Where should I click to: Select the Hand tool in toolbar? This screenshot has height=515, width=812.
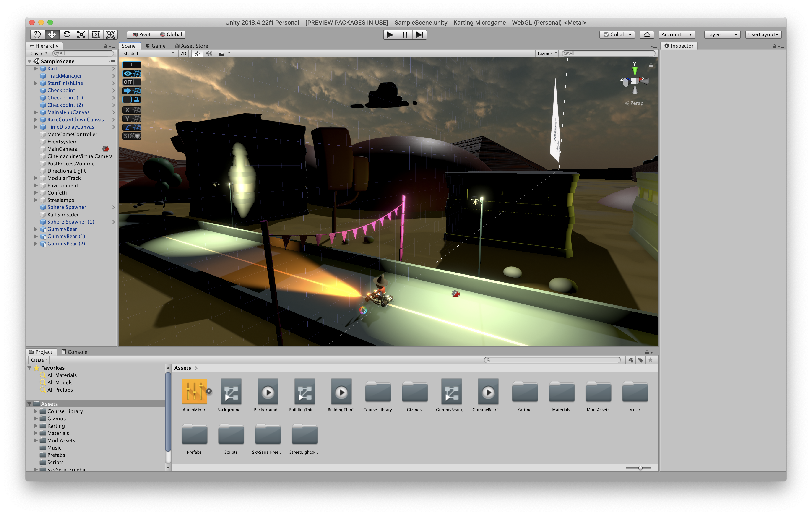[37, 34]
